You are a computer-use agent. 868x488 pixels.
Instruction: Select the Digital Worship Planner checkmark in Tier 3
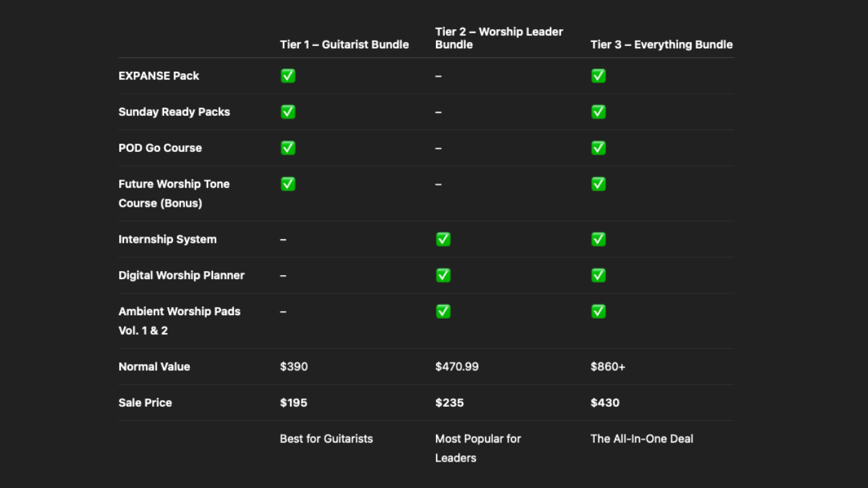(598, 275)
